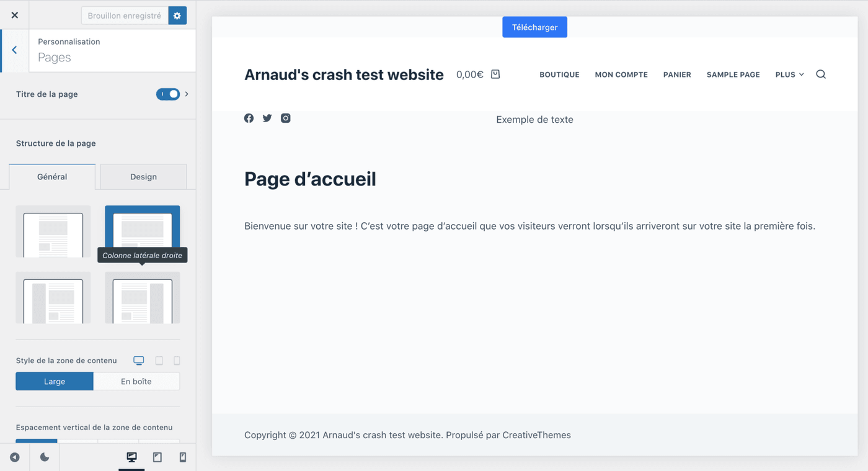
Task: Click the back arrow beside Pages
Action: coord(14,50)
